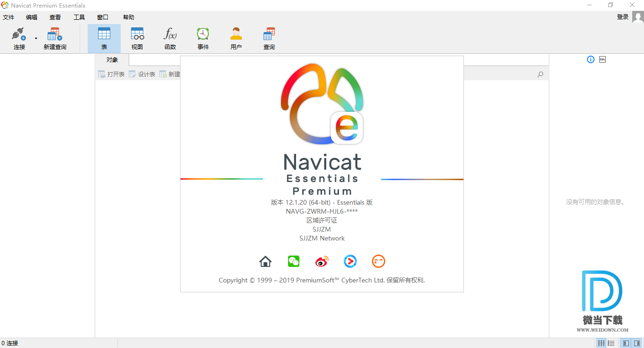Select the View (视图) toolbar icon

(x=137, y=39)
